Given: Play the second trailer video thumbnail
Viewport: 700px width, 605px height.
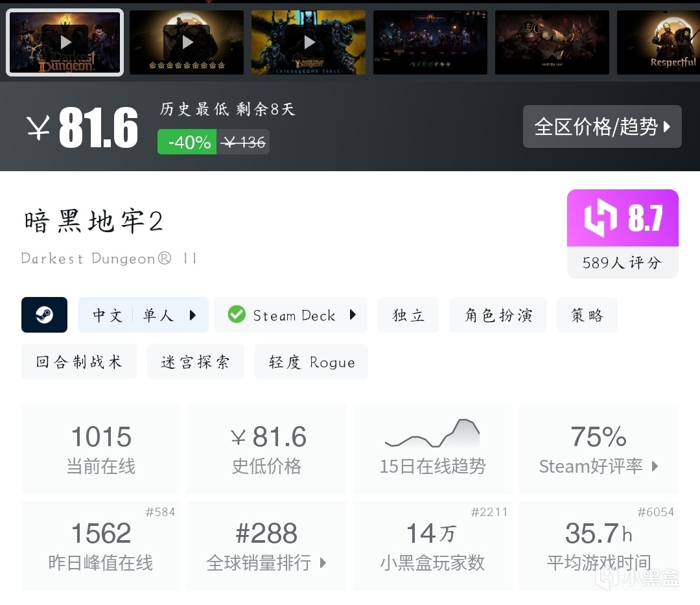Looking at the screenshot, I should click(187, 42).
